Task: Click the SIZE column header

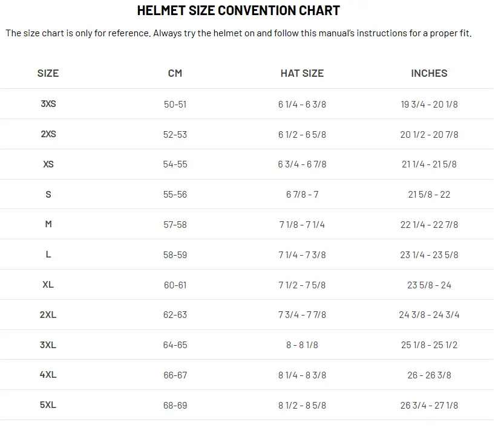Action: (48, 74)
